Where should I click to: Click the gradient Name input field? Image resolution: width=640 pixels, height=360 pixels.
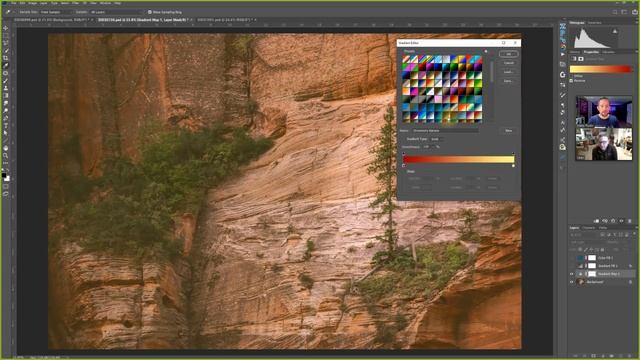coord(445,131)
